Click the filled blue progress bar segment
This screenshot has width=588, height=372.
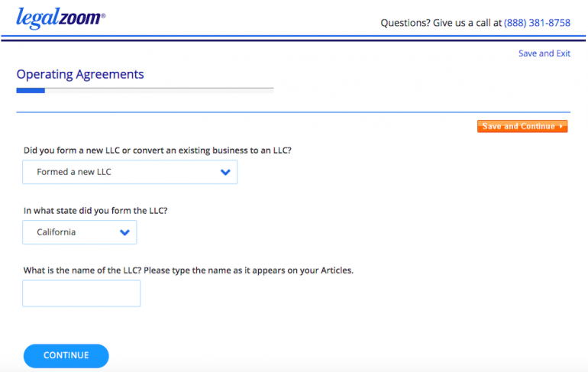click(x=31, y=90)
